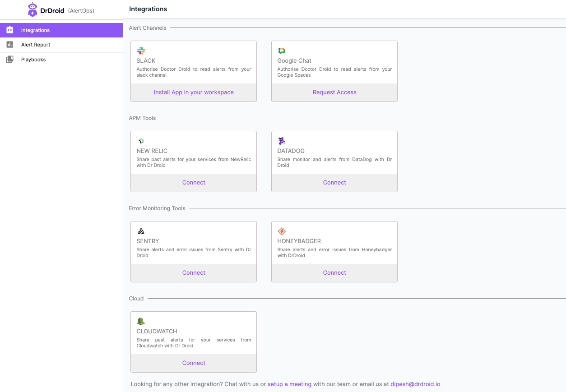Click the Cloudwatch past alerts description
Viewport: 566px width, 392px height.
point(194,343)
